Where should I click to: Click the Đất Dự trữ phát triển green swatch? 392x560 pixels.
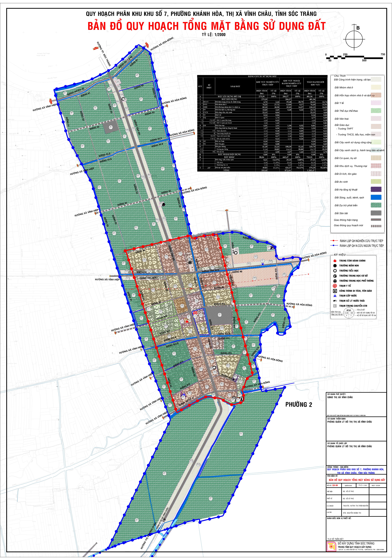(x=376, y=205)
